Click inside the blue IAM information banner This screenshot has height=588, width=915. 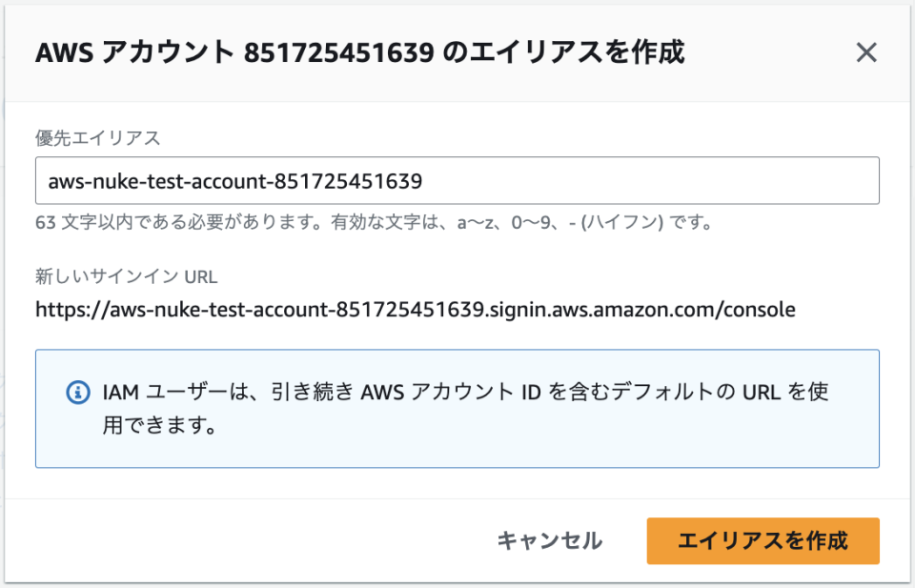[457, 408]
